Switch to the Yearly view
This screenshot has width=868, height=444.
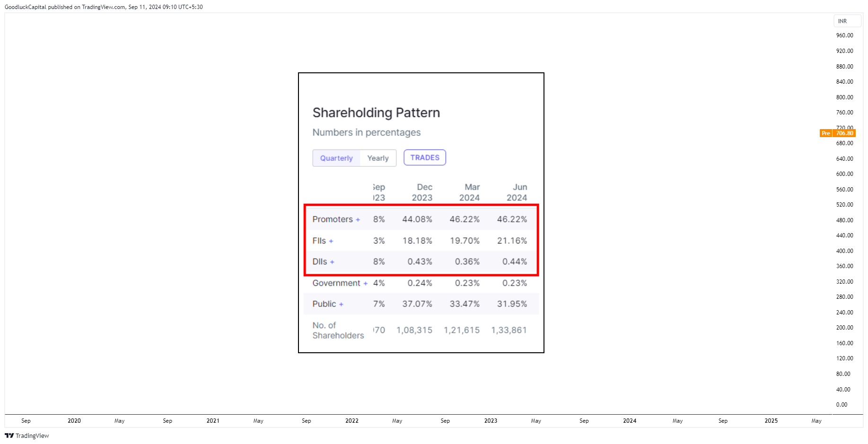pos(378,158)
